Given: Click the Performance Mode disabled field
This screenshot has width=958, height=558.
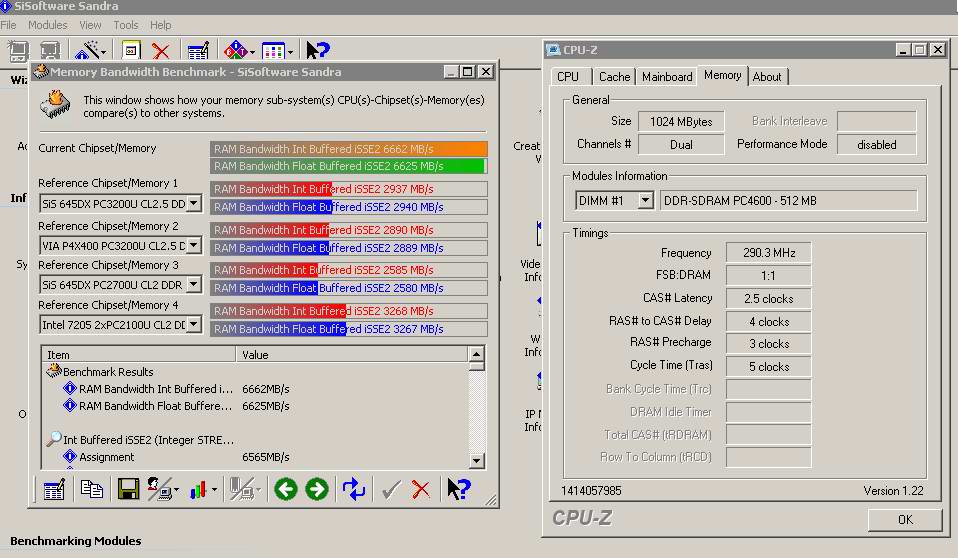Looking at the screenshot, I should point(877,144).
